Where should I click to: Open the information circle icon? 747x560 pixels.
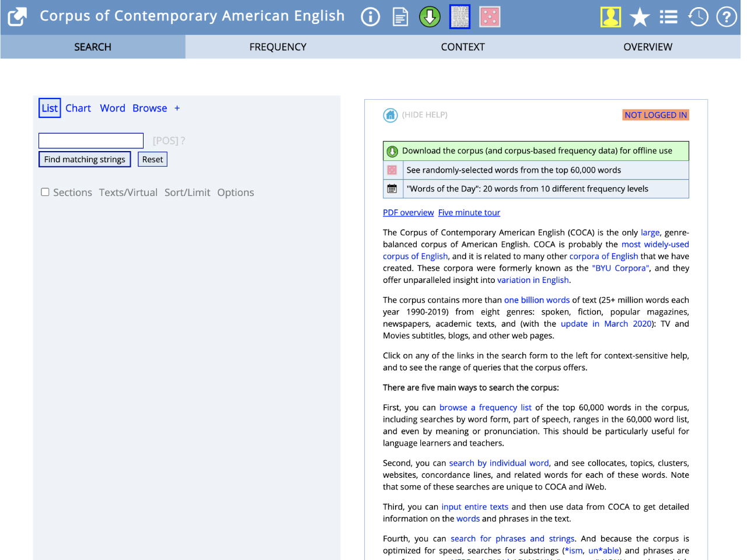click(x=371, y=17)
